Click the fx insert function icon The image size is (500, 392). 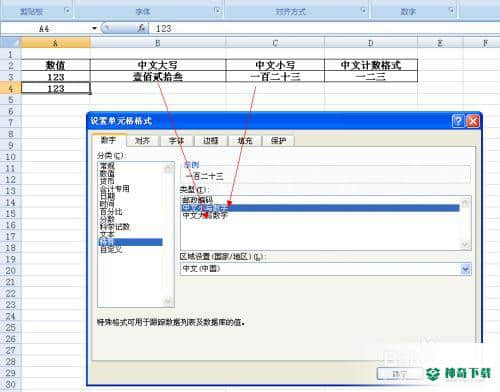(141, 28)
